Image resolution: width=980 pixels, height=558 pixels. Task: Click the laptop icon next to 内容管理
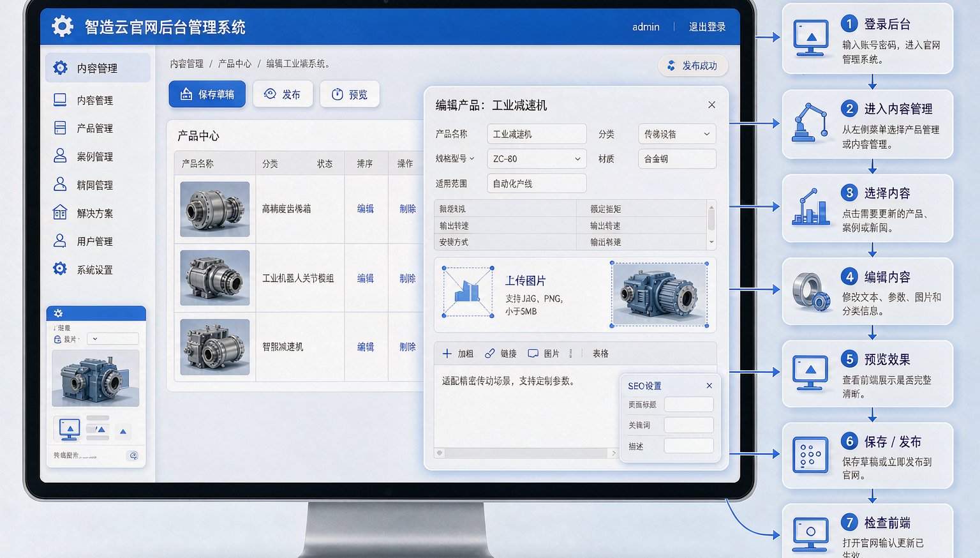tap(60, 100)
